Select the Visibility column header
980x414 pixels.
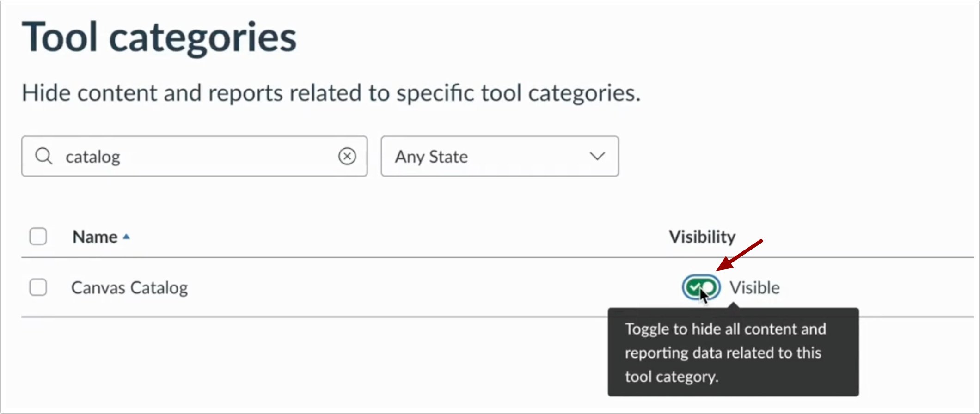click(x=702, y=236)
